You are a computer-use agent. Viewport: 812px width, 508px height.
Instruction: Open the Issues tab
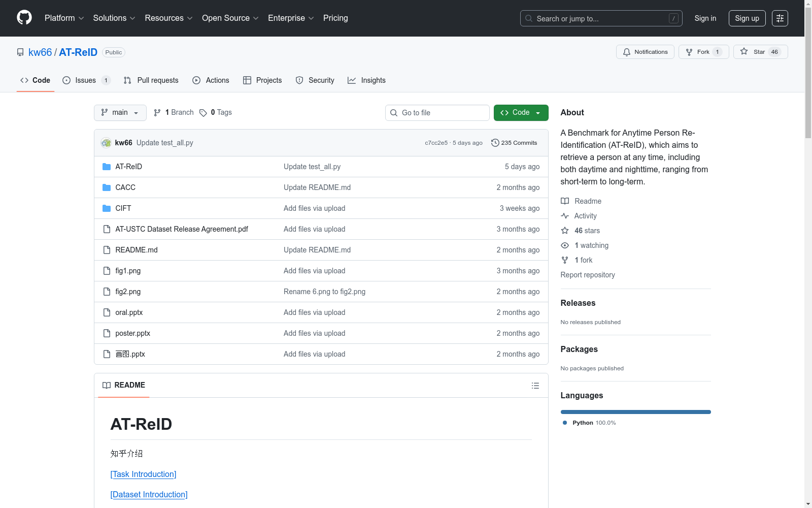tap(86, 80)
